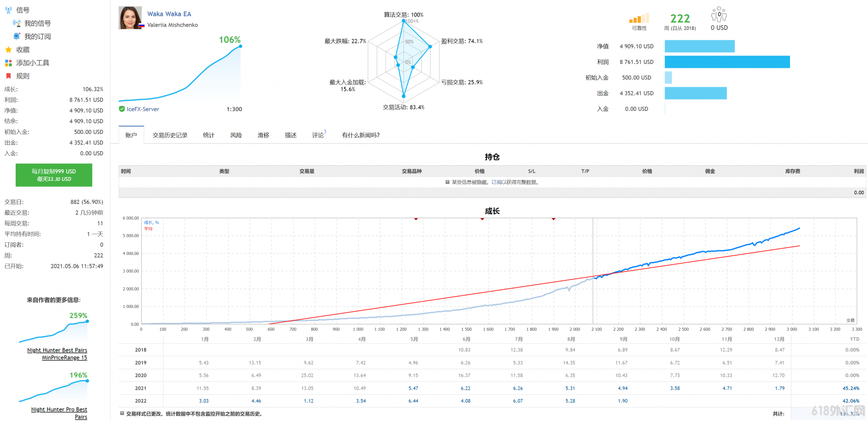Click the 信号 sidebar item
This screenshot has height=421, width=868.
pyautogui.click(x=23, y=10)
